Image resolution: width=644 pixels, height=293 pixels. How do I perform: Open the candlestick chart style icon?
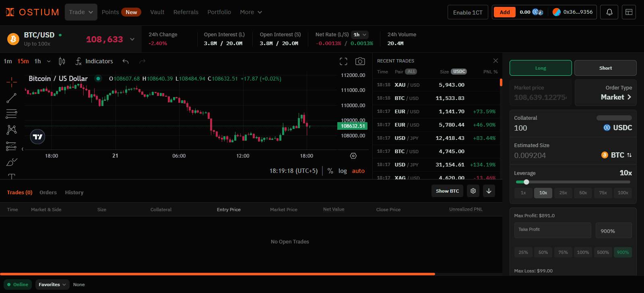coord(62,61)
